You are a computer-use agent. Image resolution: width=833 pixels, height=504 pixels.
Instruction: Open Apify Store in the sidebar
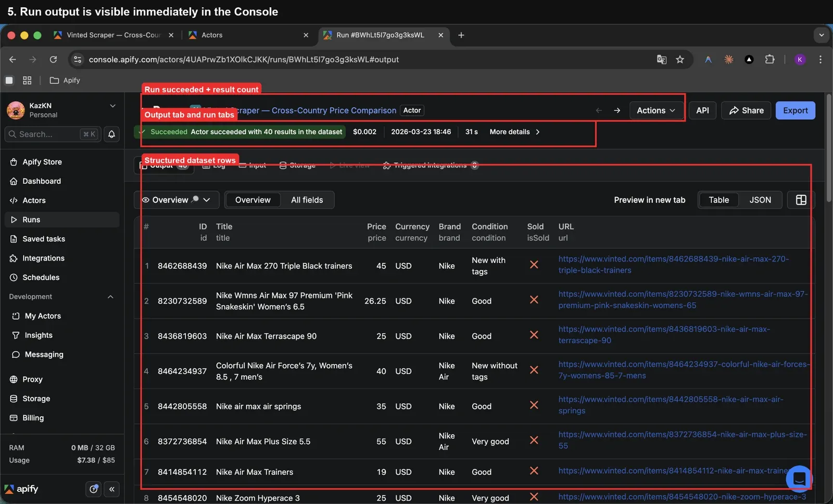(62, 162)
